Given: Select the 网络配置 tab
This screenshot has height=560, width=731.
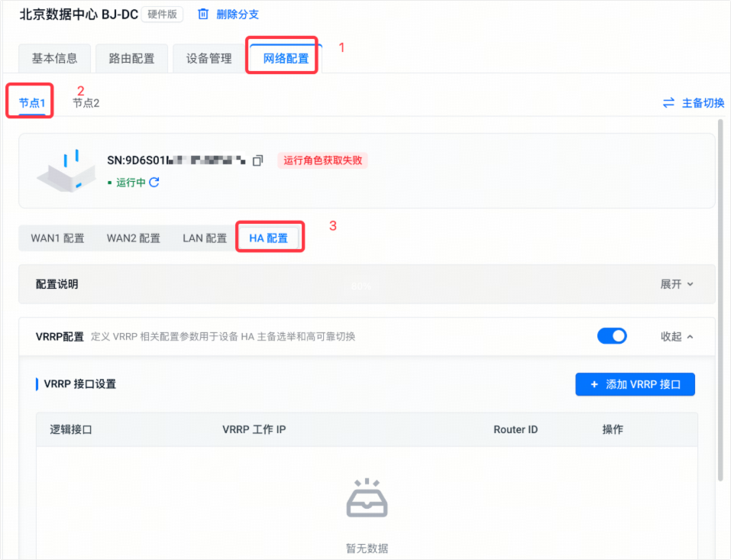Looking at the screenshot, I should pyautogui.click(x=286, y=58).
